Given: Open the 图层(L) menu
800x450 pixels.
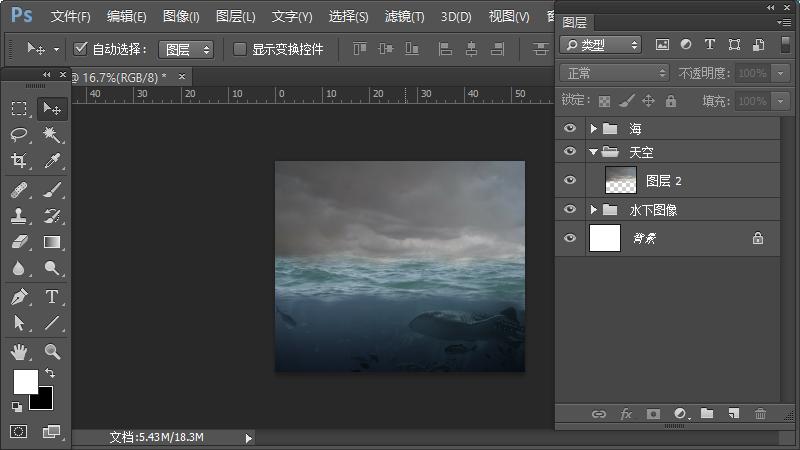Looking at the screenshot, I should coord(236,17).
